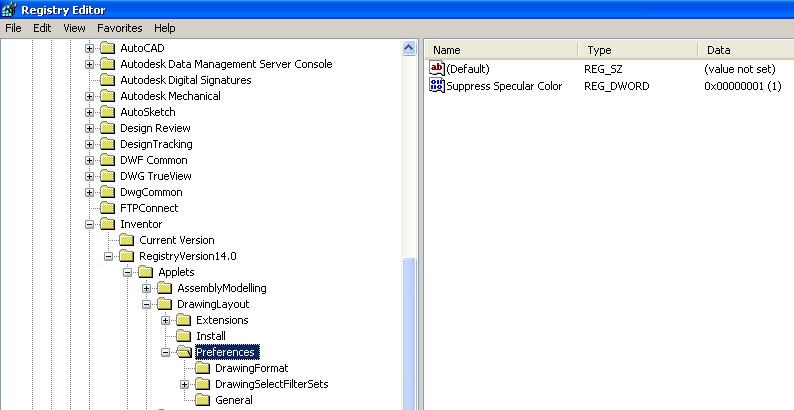794x410 pixels.
Task: Click the tree pane scroll up arrow
Action: click(409, 48)
